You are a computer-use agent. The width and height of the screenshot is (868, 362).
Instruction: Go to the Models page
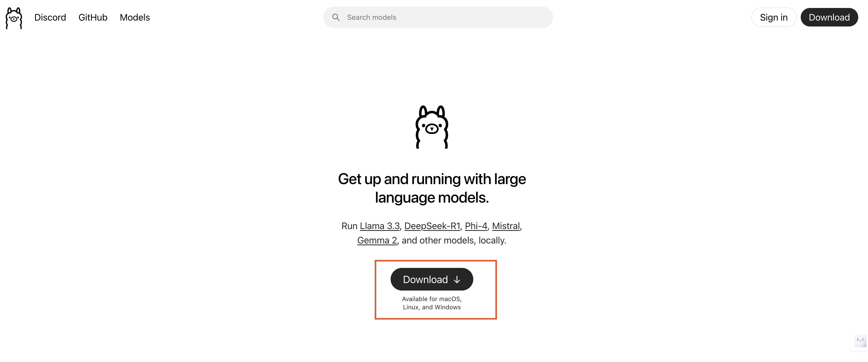point(135,17)
